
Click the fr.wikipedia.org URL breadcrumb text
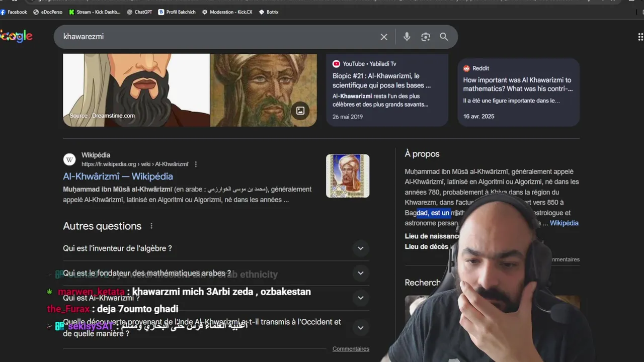135,164
